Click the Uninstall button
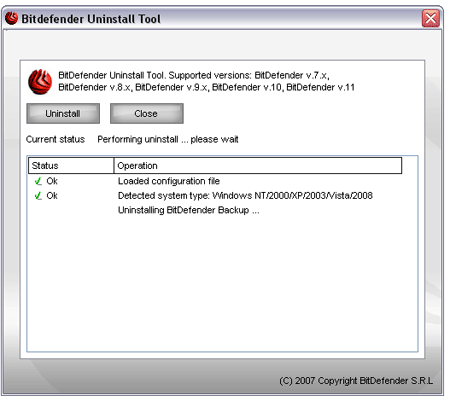Viewport: 450px width, 401px height. tap(63, 114)
